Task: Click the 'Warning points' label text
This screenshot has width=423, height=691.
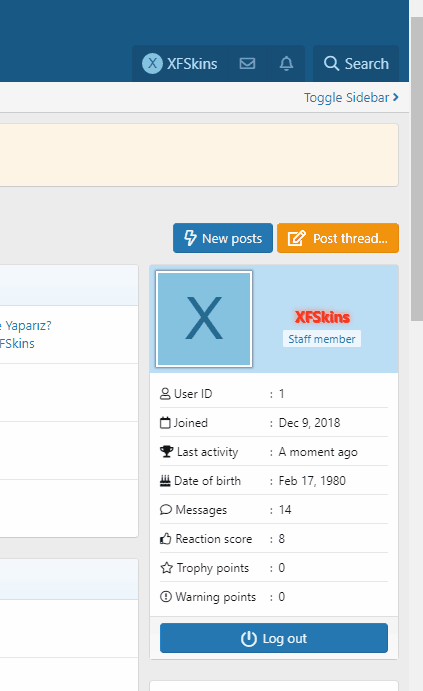Action: (215, 597)
